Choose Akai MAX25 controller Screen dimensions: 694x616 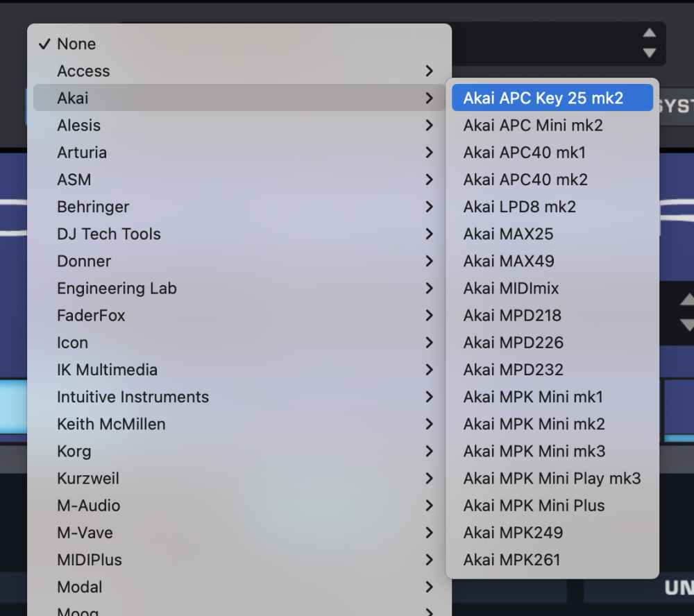(552, 234)
